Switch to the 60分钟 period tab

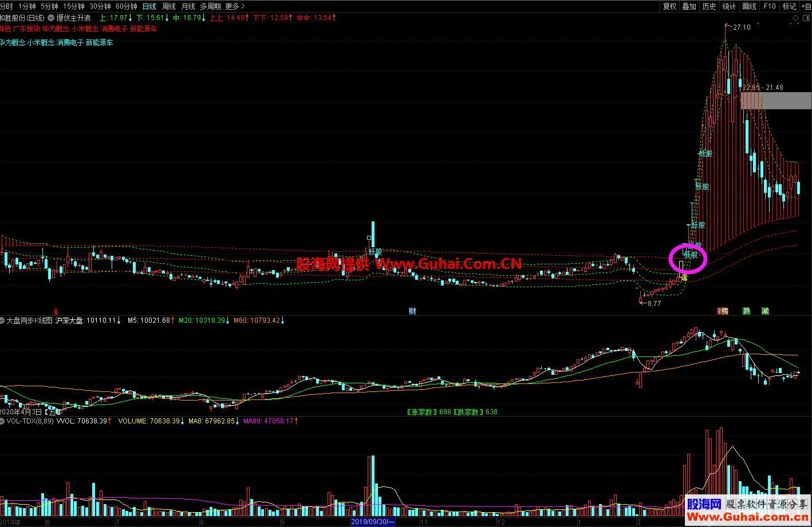(126, 6)
